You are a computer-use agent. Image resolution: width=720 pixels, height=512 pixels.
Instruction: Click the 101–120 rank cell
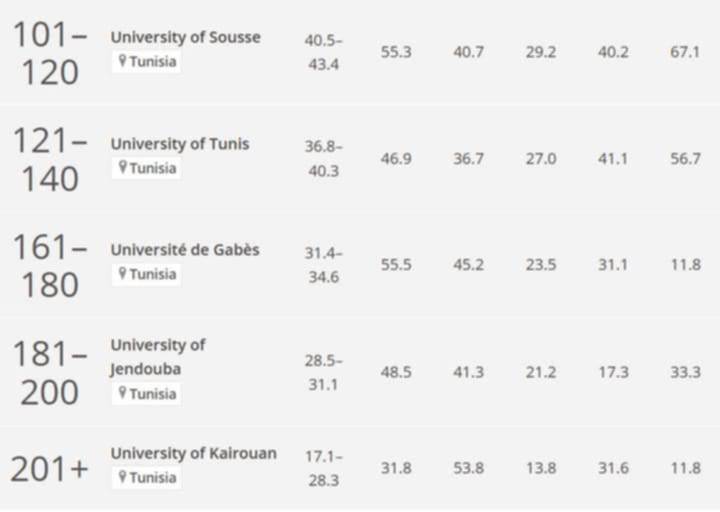50,53
